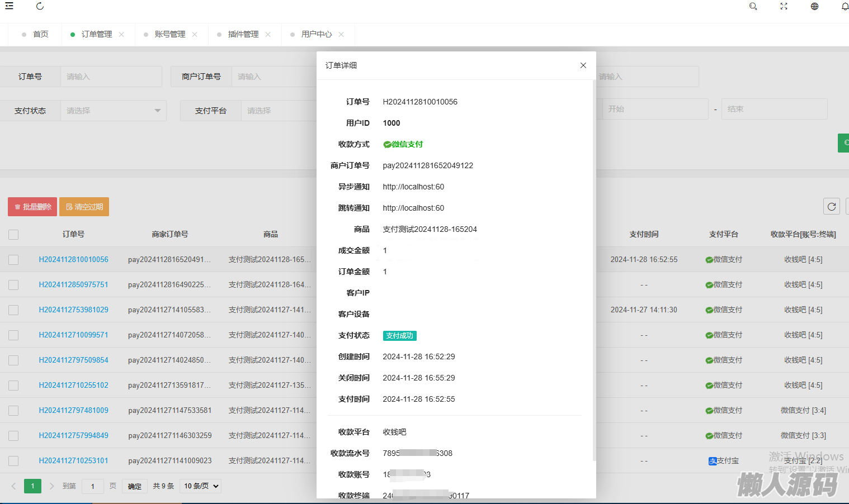Close the 账号管理 tab with its X
Screen dimensions: 849x504
(195, 35)
